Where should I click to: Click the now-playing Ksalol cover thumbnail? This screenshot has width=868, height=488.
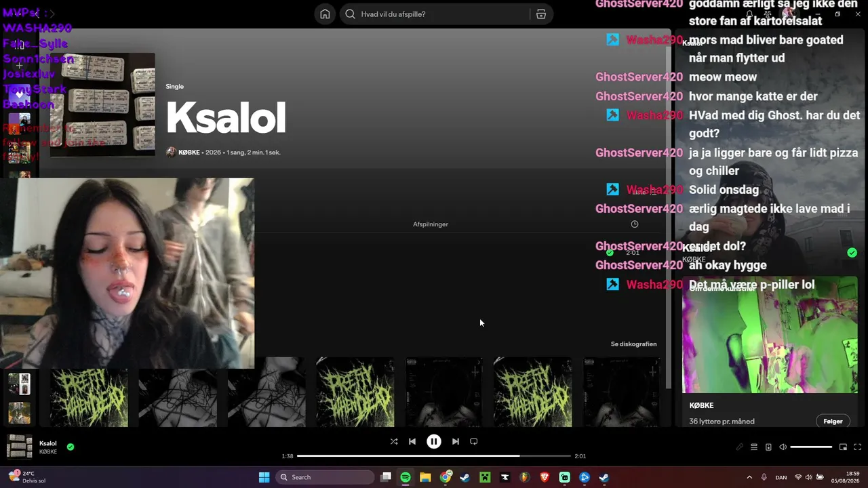[19, 447]
